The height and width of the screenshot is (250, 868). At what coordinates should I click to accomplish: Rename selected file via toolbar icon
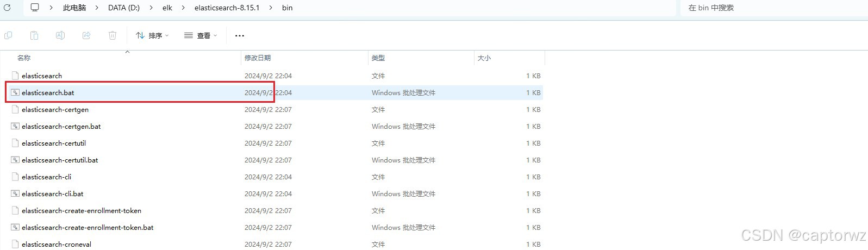(x=60, y=35)
